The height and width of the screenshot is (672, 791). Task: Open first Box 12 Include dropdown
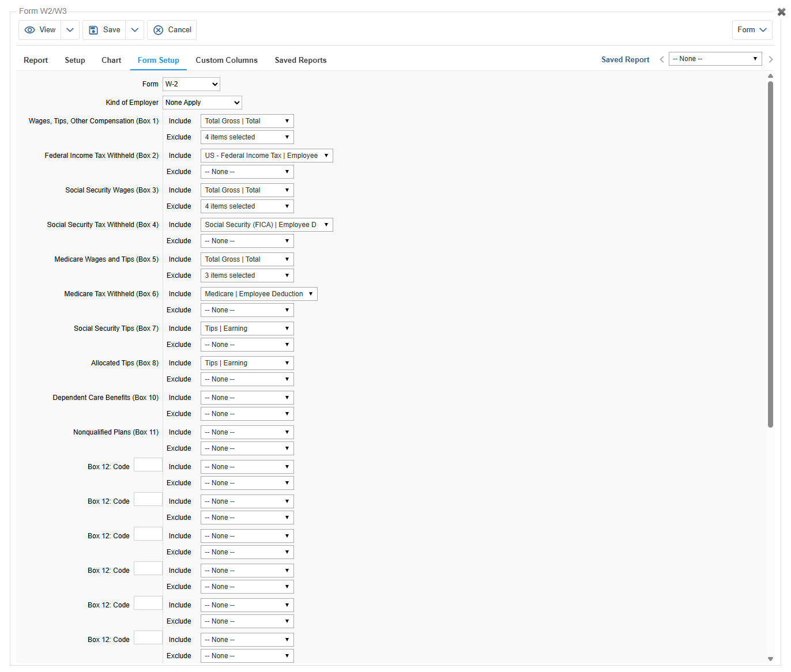[247, 467]
